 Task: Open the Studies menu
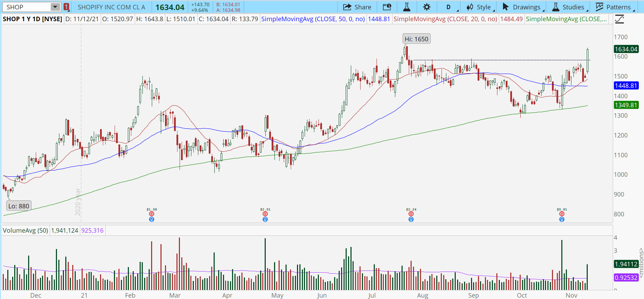(570, 7)
